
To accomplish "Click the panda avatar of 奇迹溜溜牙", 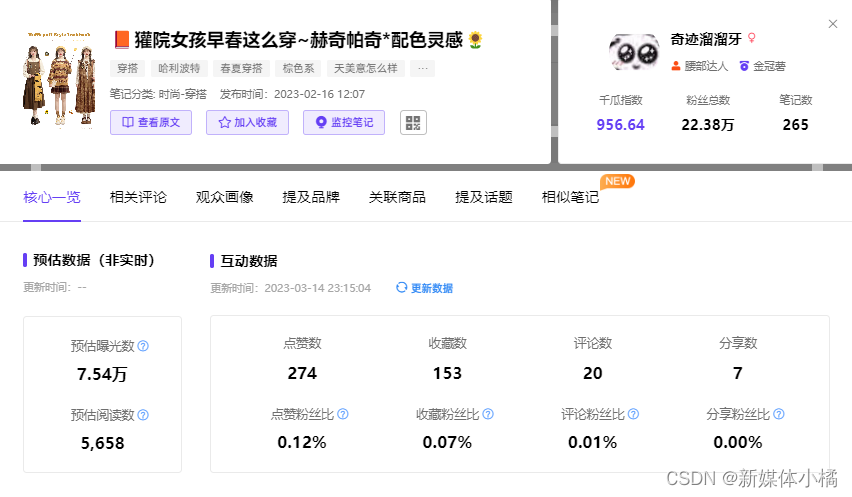I will (x=634, y=52).
